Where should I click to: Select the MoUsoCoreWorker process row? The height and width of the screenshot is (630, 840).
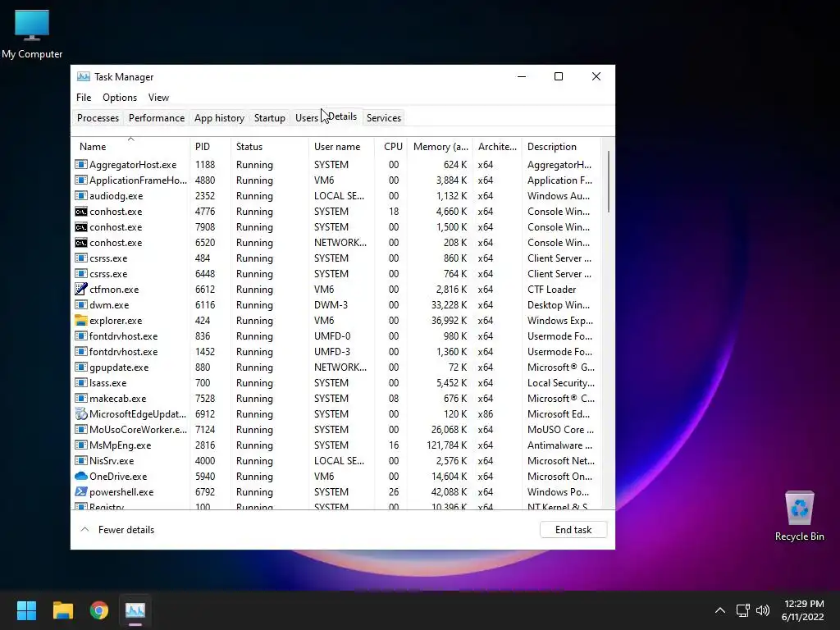coord(336,430)
